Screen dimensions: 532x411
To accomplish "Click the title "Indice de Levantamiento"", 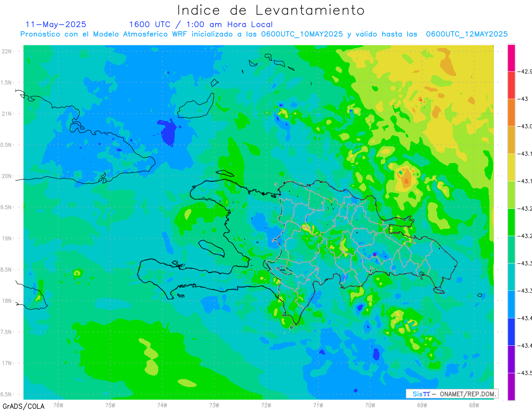I will (271, 10).
